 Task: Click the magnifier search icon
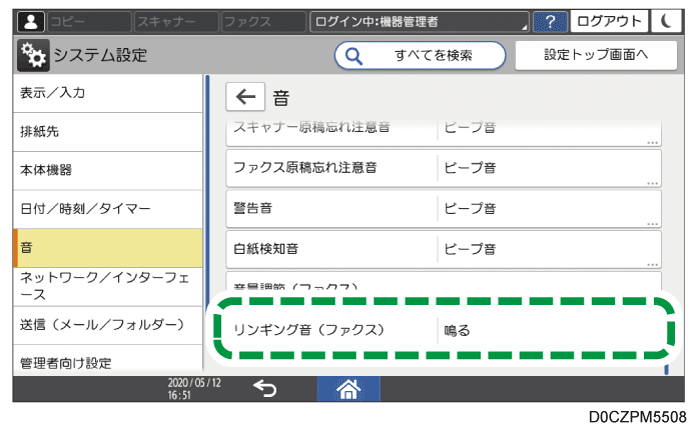[x=353, y=56]
